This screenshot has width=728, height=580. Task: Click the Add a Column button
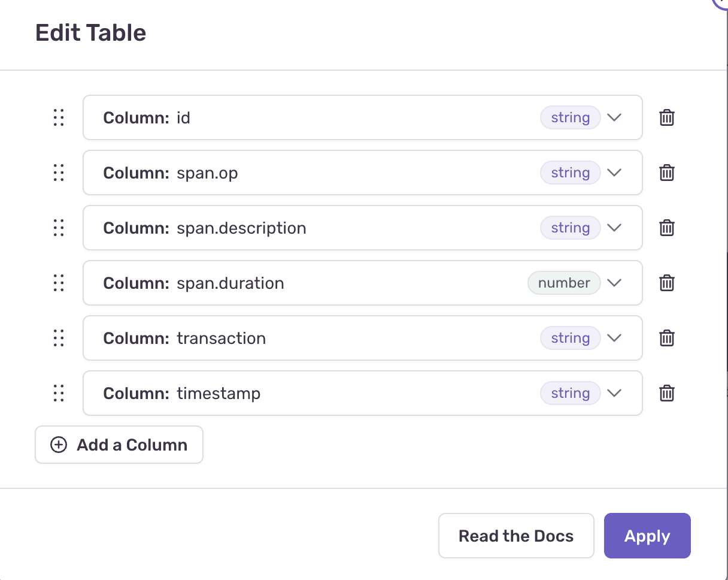pos(119,445)
